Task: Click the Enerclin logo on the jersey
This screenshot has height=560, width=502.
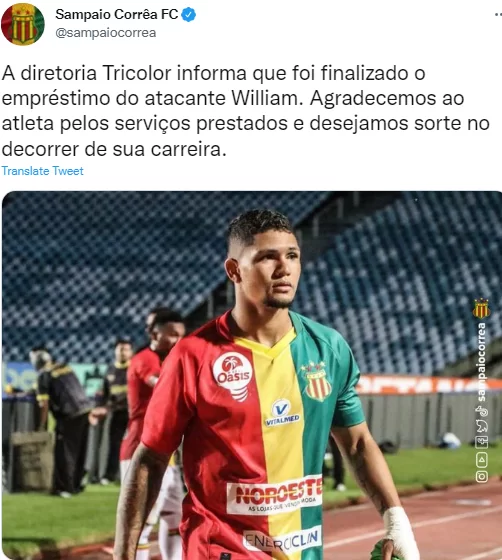Action: (281, 539)
